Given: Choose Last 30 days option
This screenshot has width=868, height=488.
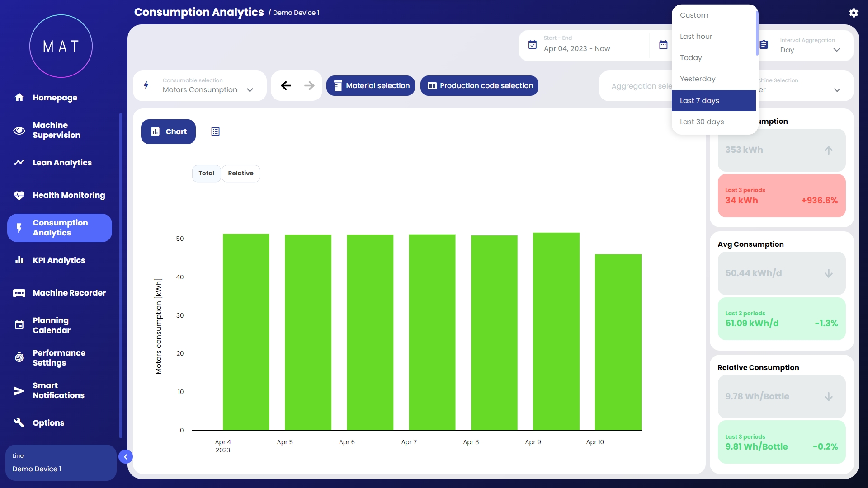Looking at the screenshot, I should [702, 122].
